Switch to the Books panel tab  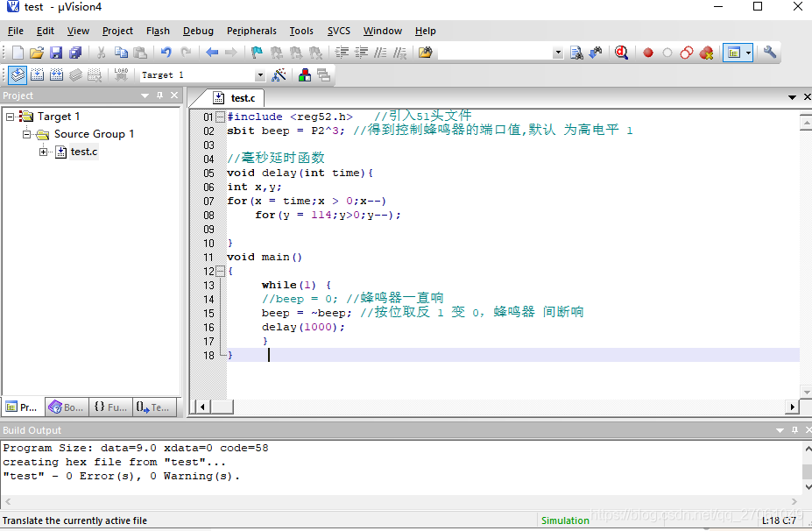(x=66, y=407)
